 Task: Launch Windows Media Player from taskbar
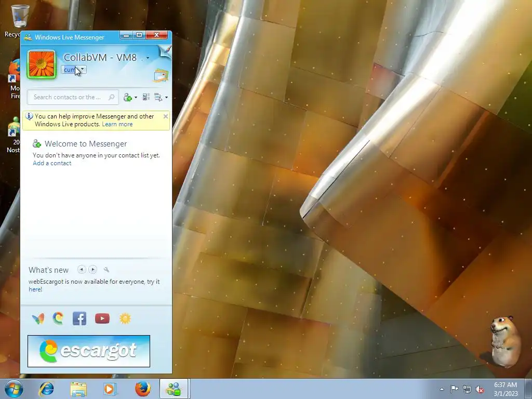pos(110,389)
